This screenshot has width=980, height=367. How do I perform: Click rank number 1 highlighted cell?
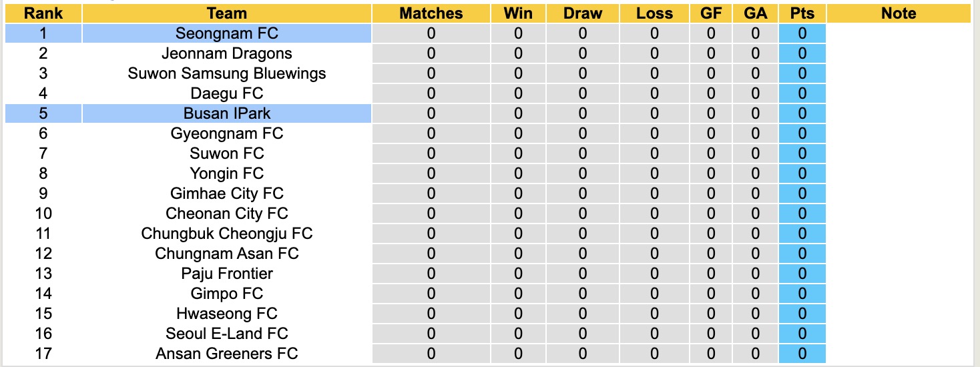click(x=43, y=33)
